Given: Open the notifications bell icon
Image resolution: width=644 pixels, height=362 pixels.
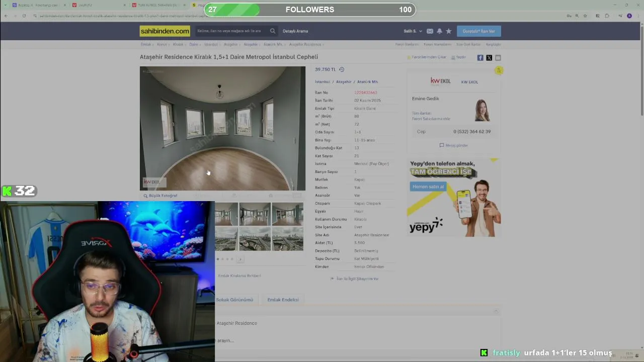Looking at the screenshot, I should click(439, 31).
